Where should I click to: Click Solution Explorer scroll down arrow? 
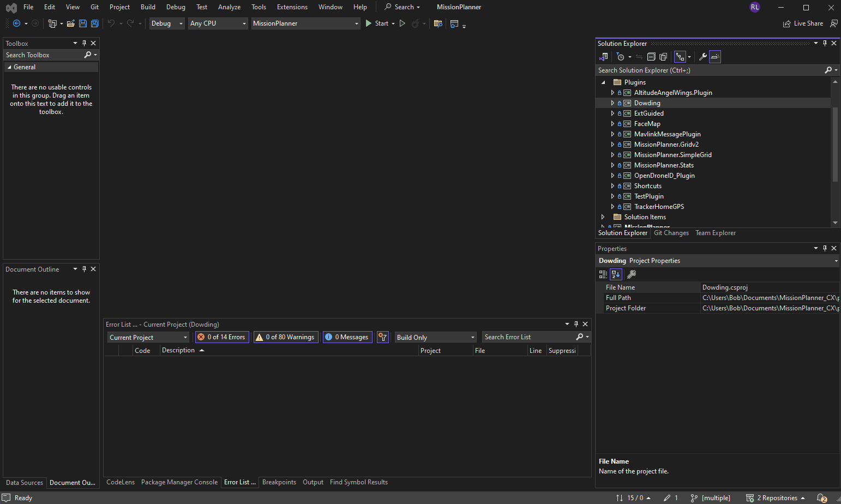point(835,223)
